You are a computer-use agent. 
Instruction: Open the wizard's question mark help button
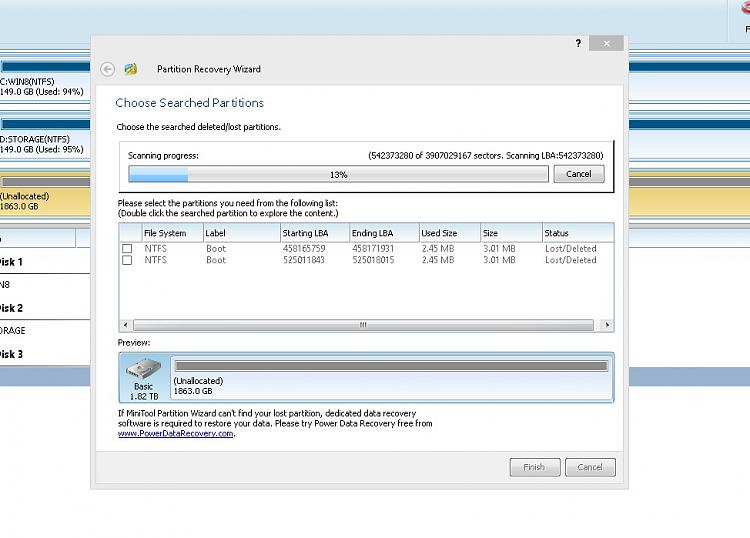(x=578, y=44)
